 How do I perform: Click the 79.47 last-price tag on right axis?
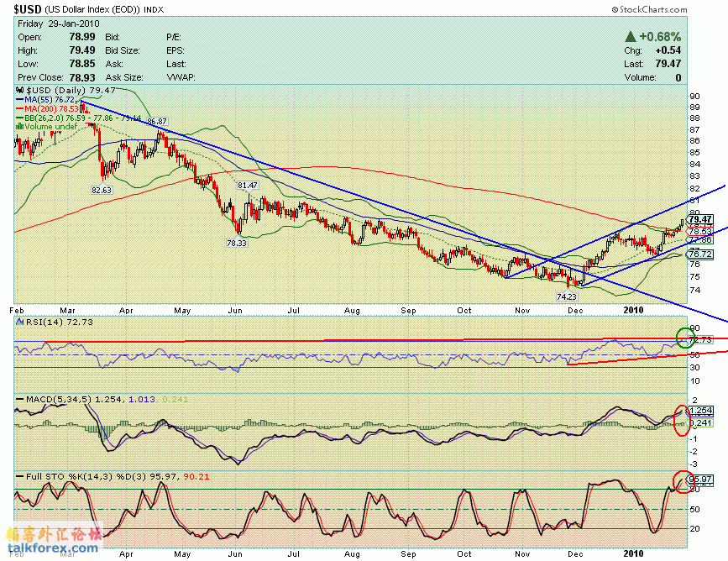[x=700, y=219]
